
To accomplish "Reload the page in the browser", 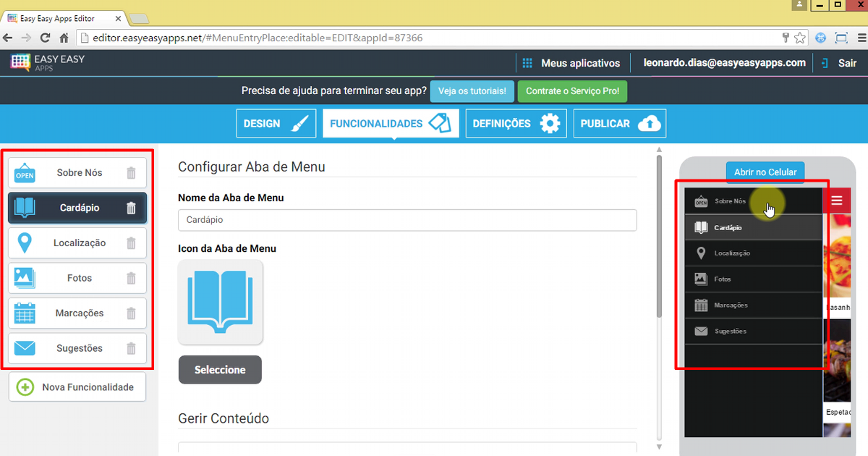I will point(45,38).
